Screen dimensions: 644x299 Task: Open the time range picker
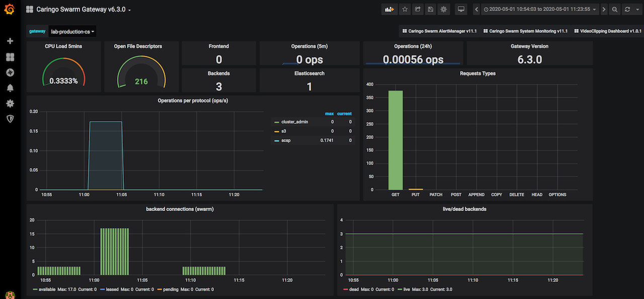[x=540, y=9]
